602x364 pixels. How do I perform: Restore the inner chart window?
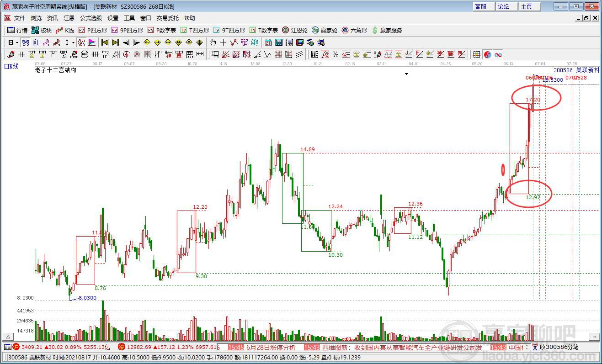click(x=586, y=18)
